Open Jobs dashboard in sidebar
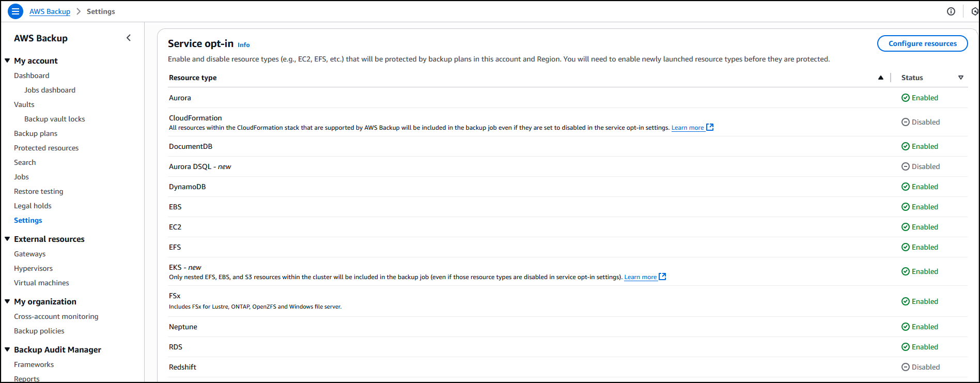 click(50, 90)
